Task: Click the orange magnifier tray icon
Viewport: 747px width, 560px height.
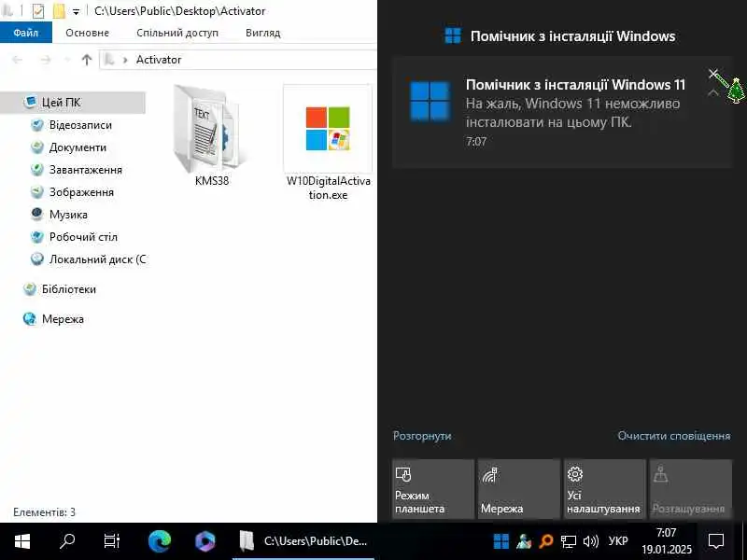Action: (546, 541)
